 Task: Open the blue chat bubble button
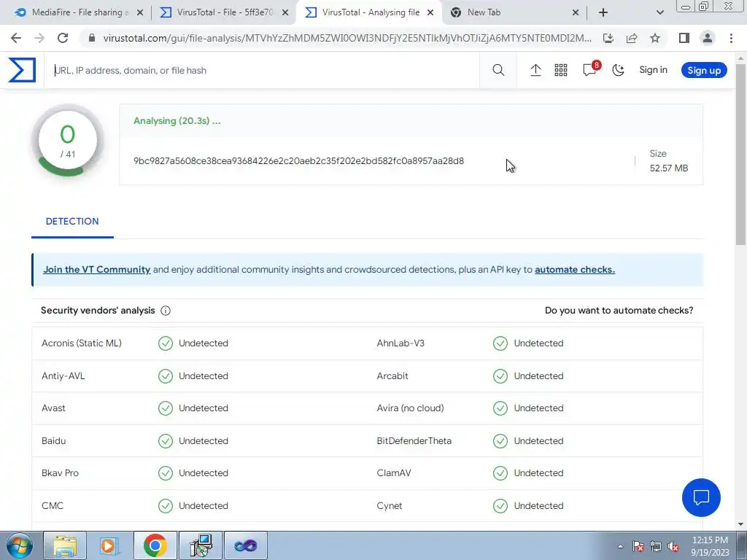(x=701, y=497)
